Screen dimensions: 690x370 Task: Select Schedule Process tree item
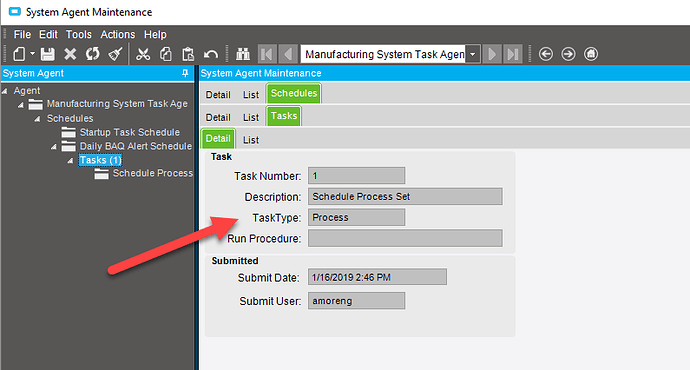(153, 173)
